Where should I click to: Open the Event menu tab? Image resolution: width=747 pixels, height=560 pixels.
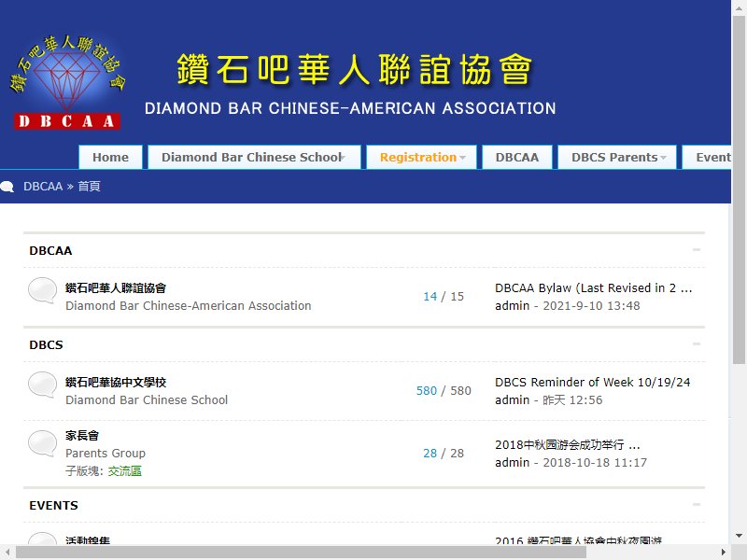pos(708,157)
